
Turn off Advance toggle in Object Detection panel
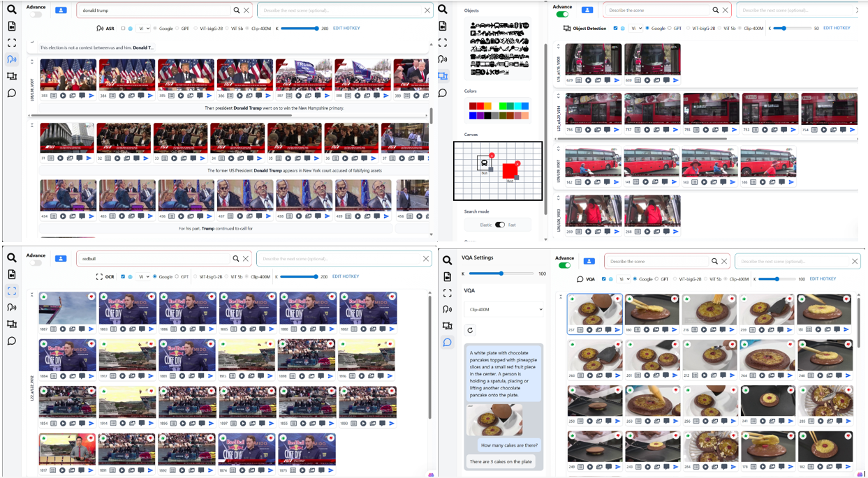[562, 14]
